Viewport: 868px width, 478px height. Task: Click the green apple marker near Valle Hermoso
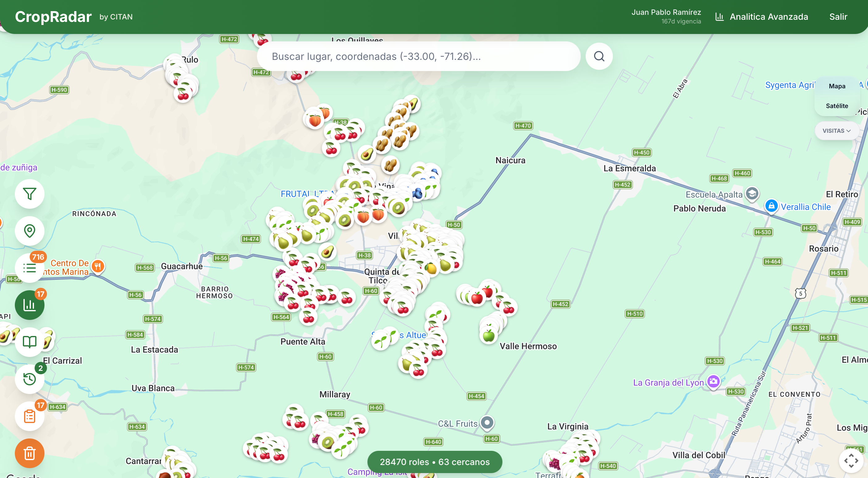(489, 336)
